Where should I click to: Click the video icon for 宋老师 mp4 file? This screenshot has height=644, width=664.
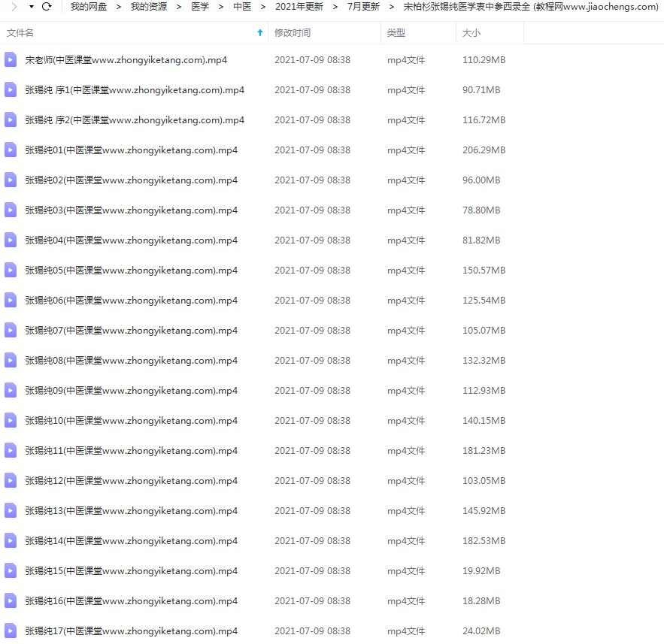pos(11,59)
